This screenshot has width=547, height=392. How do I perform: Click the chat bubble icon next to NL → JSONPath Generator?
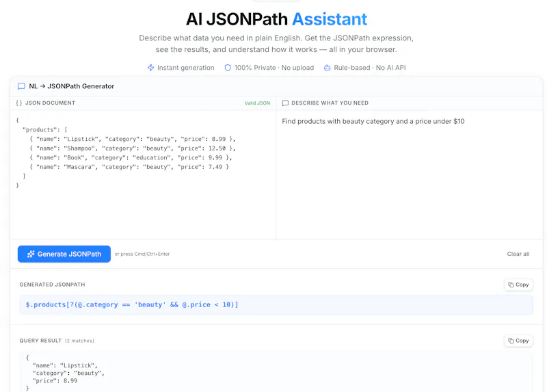click(21, 86)
